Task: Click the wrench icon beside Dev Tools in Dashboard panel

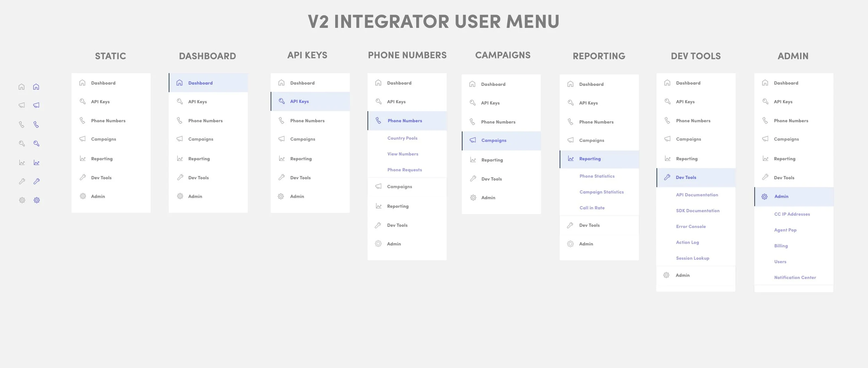Action: click(180, 177)
